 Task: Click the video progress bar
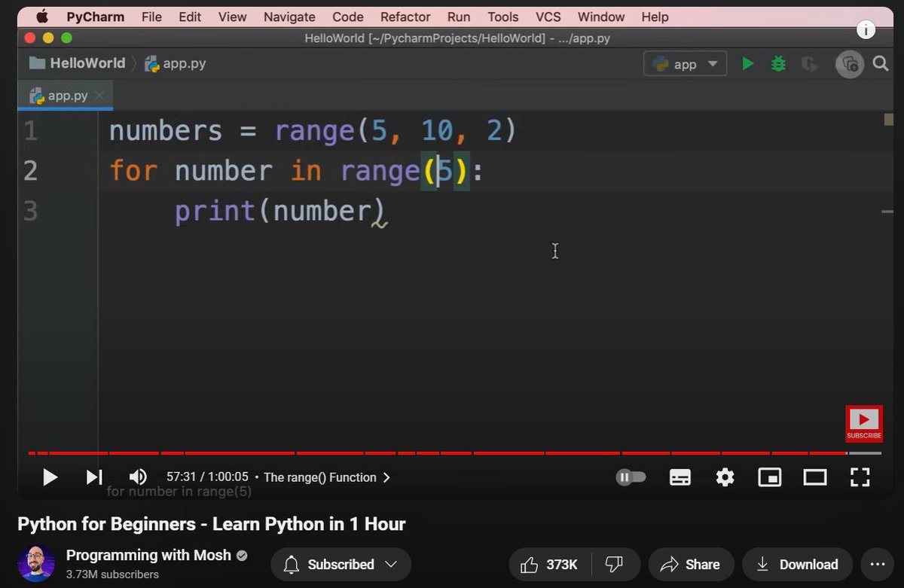tap(454, 453)
